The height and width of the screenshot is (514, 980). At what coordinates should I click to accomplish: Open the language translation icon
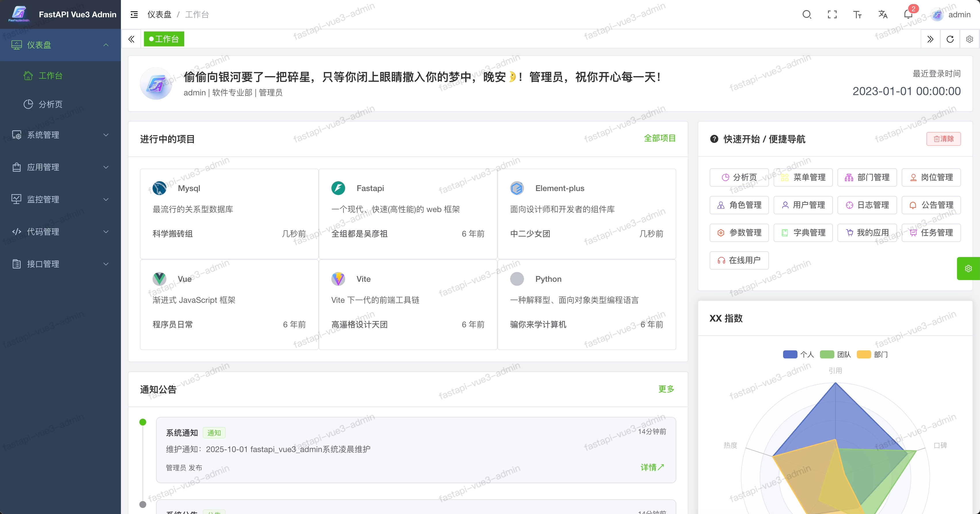coord(883,14)
